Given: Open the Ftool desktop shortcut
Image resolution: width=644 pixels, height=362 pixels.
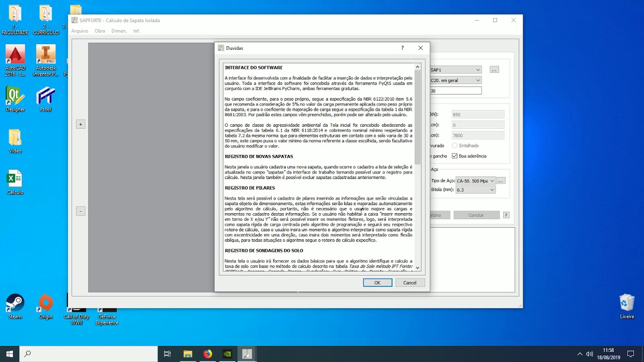Looking at the screenshot, I should [46, 99].
